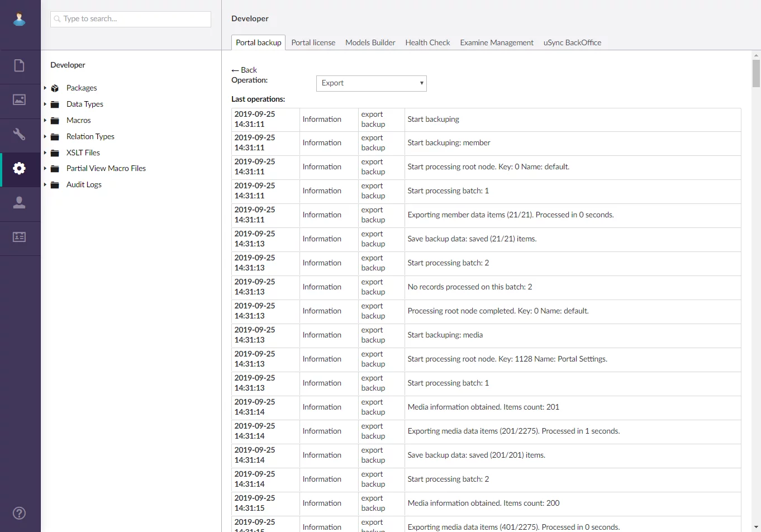Click the Type to search field
Image resolution: width=761 pixels, height=532 pixels.
pyautogui.click(x=131, y=19)
